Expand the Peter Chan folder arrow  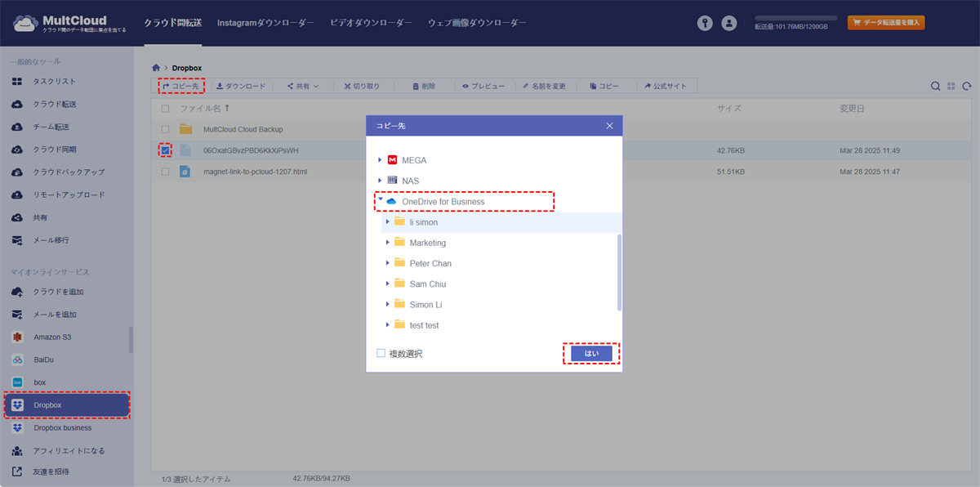pos(388,263)
